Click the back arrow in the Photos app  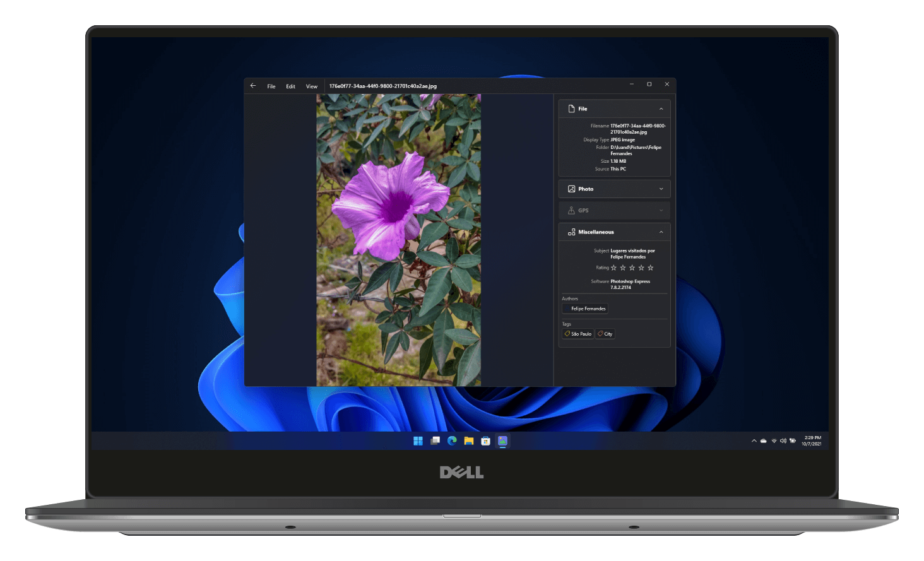point(252,86)
